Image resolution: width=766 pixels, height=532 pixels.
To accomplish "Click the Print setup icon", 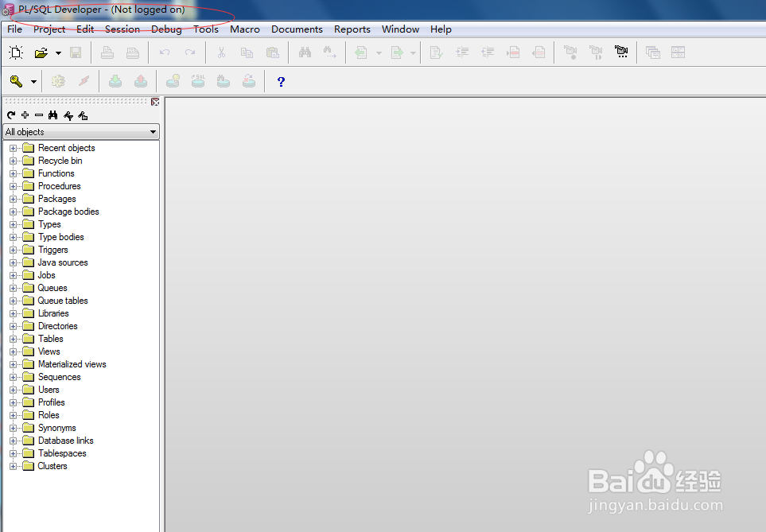I will [132, 52].
